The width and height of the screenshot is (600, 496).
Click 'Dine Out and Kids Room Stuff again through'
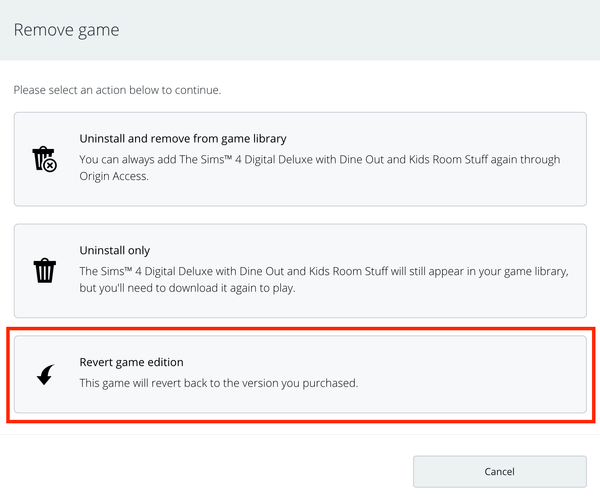point(450,159)
